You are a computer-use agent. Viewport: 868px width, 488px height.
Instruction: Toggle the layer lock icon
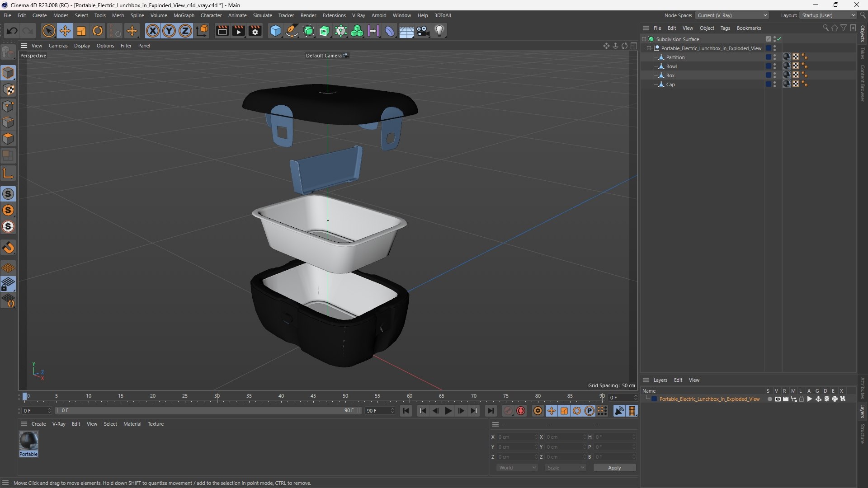point(802,399)
